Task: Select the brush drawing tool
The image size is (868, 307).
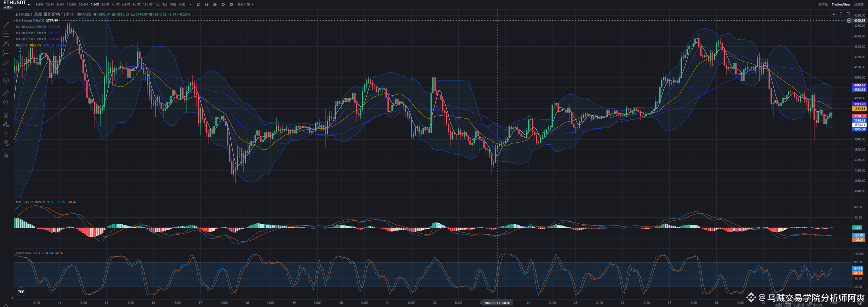Action: tap(6, 62)
